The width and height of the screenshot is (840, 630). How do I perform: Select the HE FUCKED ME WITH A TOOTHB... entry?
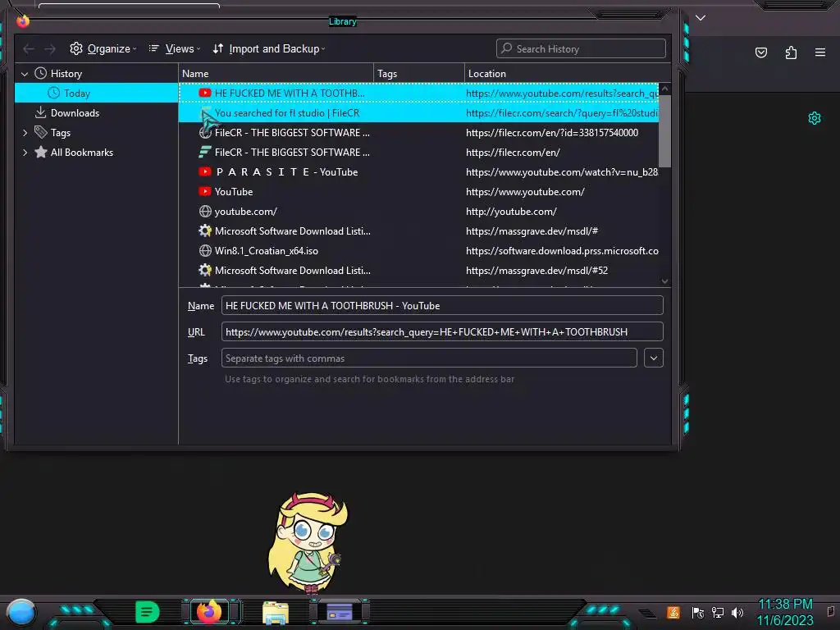pyautogui.click(x=418, y=94)
